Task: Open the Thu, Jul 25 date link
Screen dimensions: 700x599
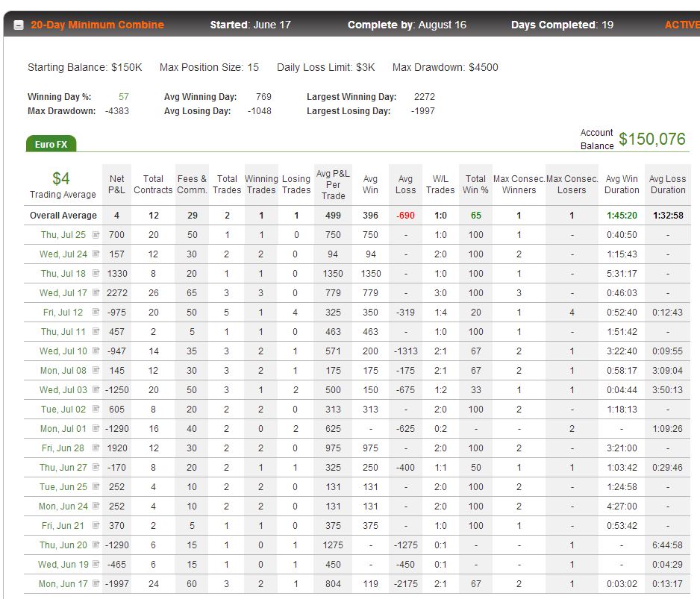Action: [x=63, y=235]
